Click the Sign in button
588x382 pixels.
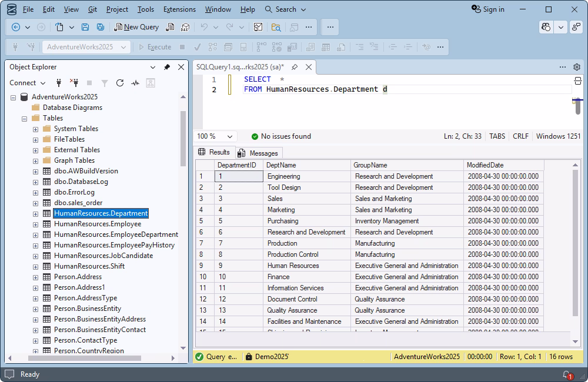[x=488, y=9]
